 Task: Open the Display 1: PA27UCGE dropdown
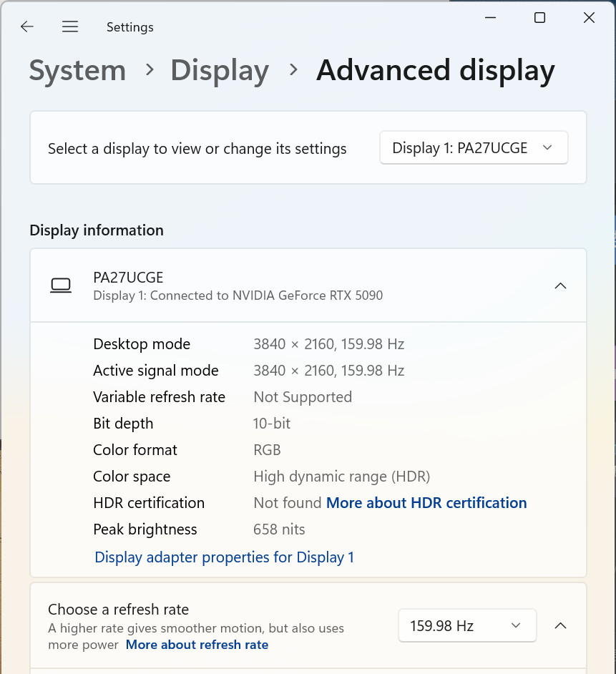coord(474,148)
